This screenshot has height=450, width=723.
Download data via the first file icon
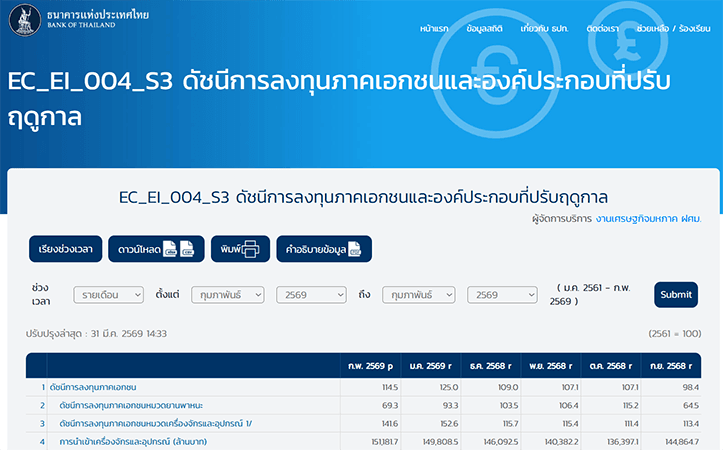[170, 249]
